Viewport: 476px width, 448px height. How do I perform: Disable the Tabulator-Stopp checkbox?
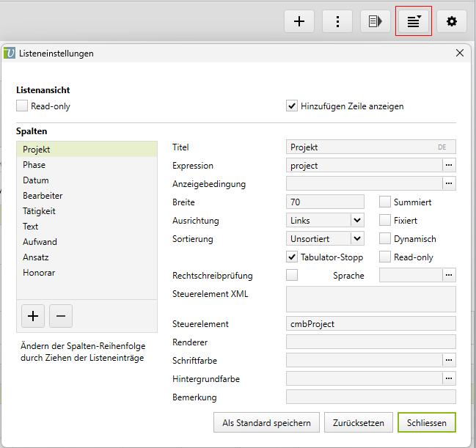(292, 257)
